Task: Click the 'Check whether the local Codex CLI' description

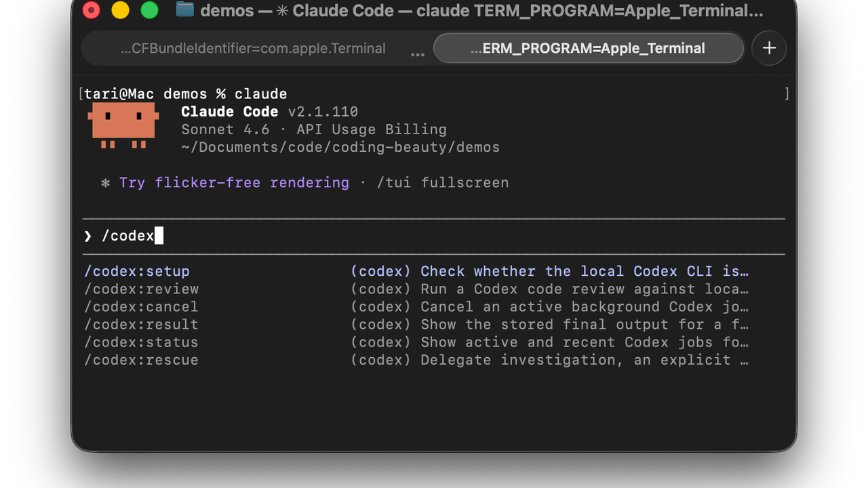Action: (x=585, y=271)
